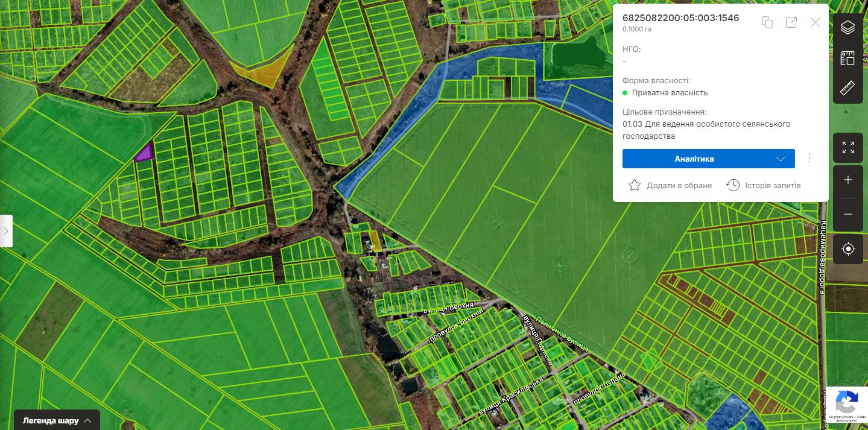
Task: Click the purple highlighted parcel
Action: tap(144, 153)
